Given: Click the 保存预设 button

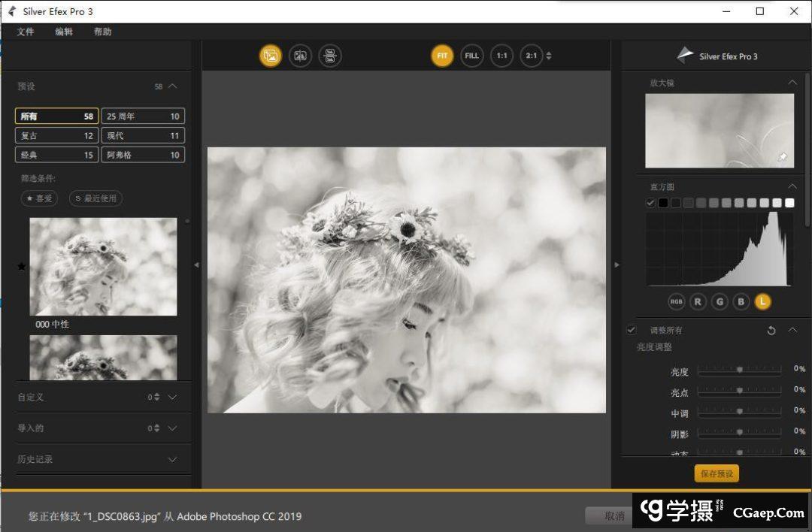Looking at the screenshot, I should [717, 473].
